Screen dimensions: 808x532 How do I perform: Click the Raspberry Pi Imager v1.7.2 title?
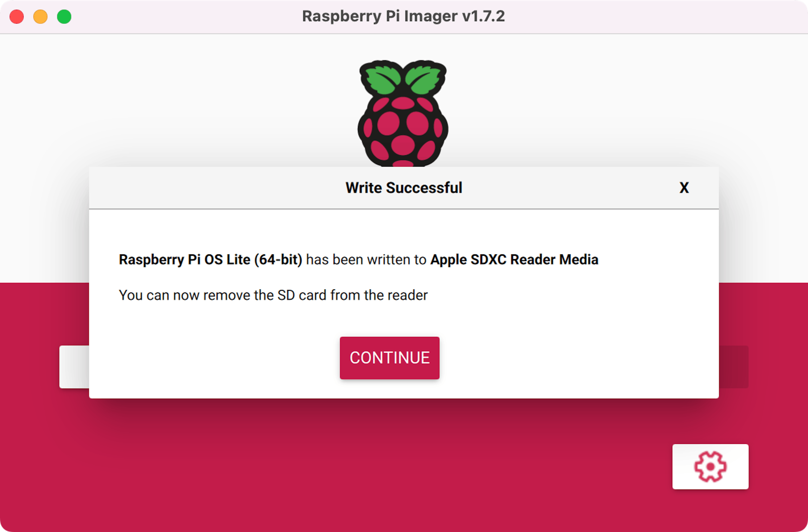tap(403, 16)
